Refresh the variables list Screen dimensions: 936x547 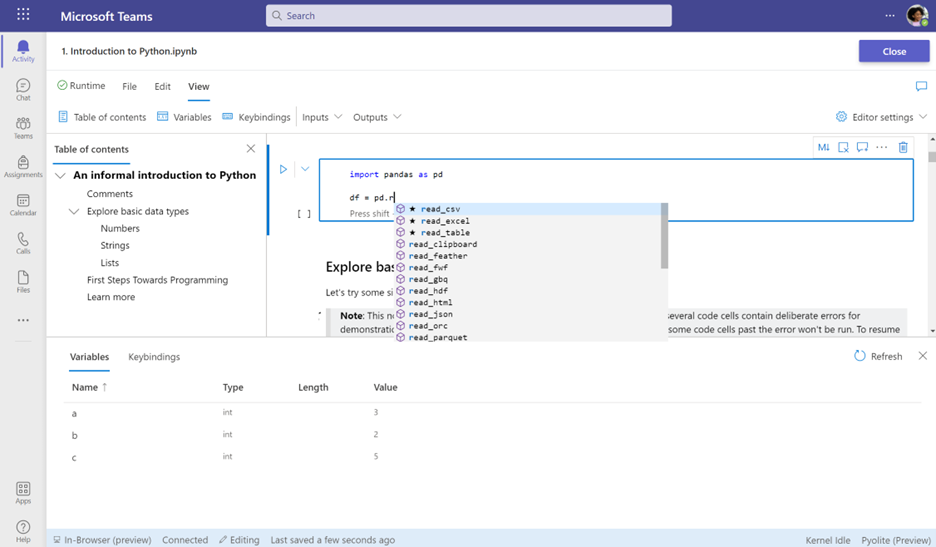(878, 357)
